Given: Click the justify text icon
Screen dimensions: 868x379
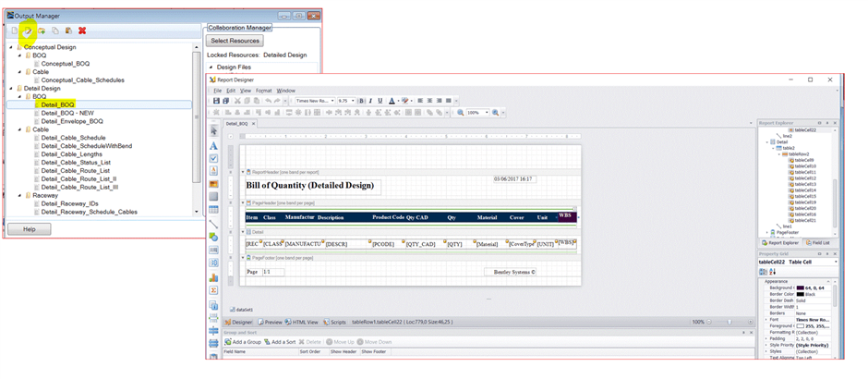Looking at the screenshot, I should point(449,101).
